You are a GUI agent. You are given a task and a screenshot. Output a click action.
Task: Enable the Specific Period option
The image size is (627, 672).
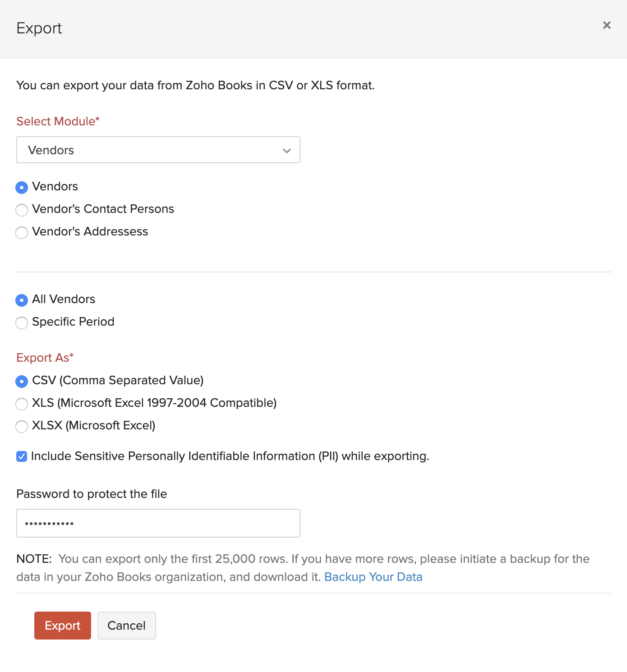(x=21, y=323)
